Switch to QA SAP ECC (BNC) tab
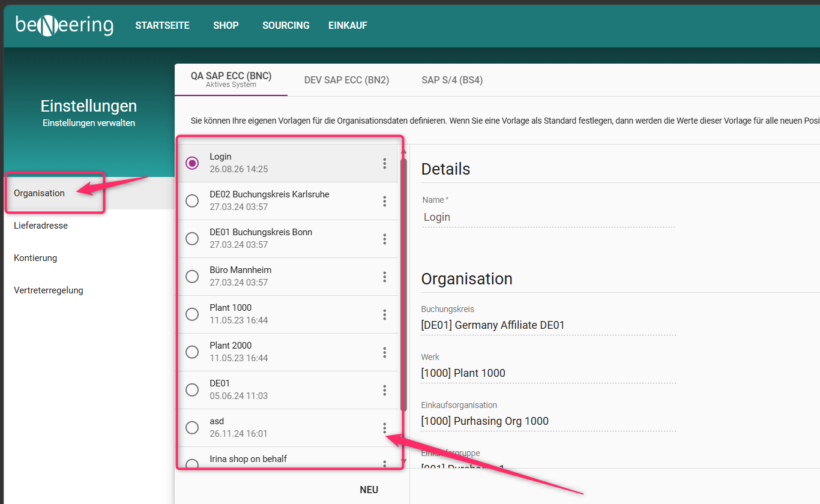 tap(231, 80)
